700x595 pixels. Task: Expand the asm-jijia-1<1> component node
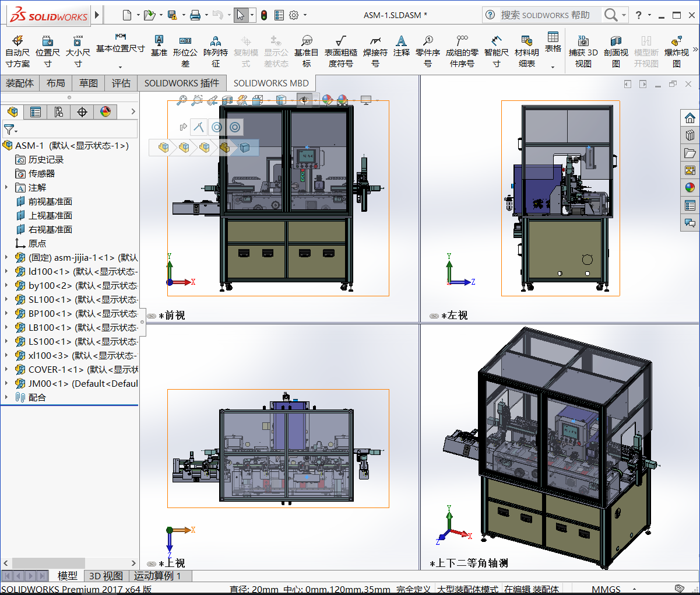pyautogui.click(x=6, y=257)
